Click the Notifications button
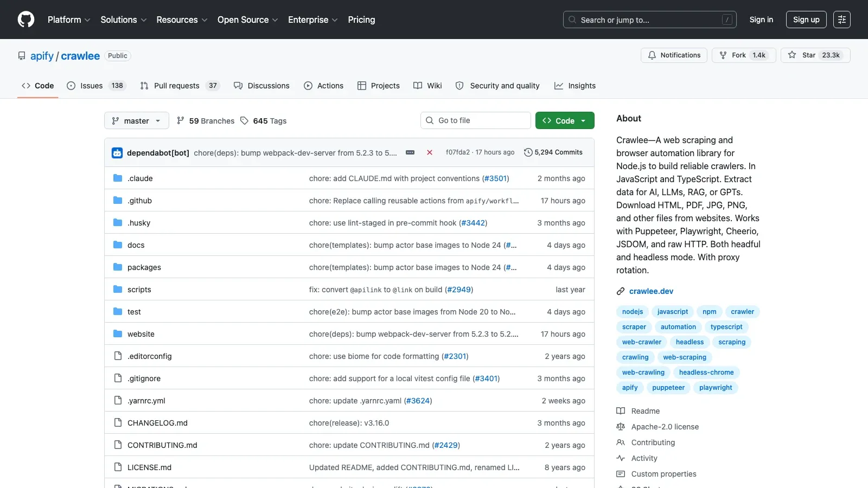The image size is (868, 488). [674, 55]
